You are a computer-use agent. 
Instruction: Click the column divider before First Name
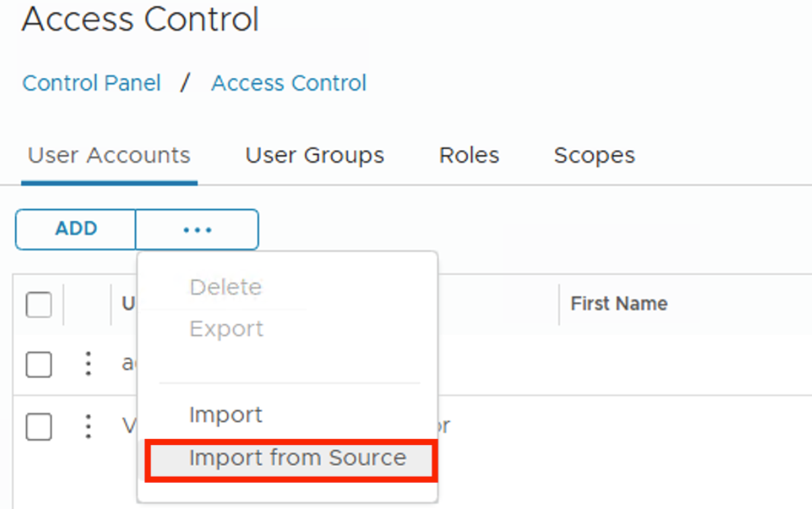coord(559,304)
